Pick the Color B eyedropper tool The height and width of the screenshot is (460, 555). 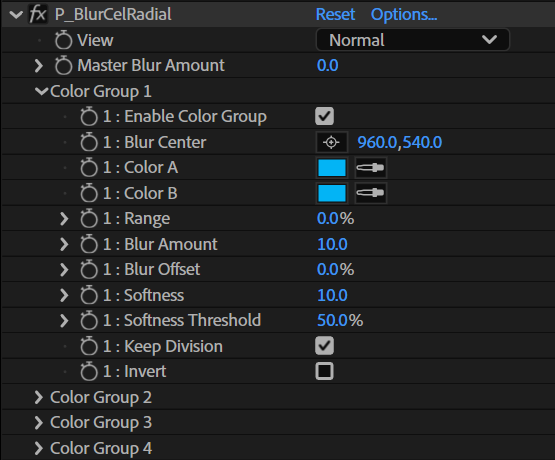pyautogui.click(x=371, y=193)
